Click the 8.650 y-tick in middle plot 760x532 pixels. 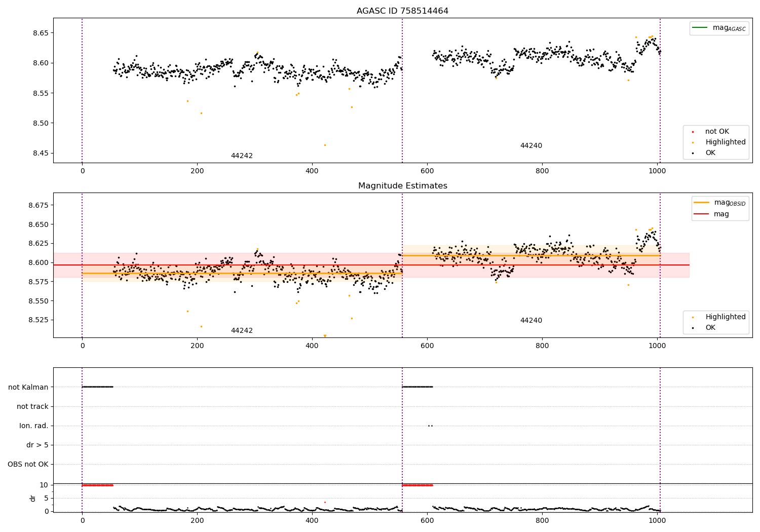click(x=39, y=224)
